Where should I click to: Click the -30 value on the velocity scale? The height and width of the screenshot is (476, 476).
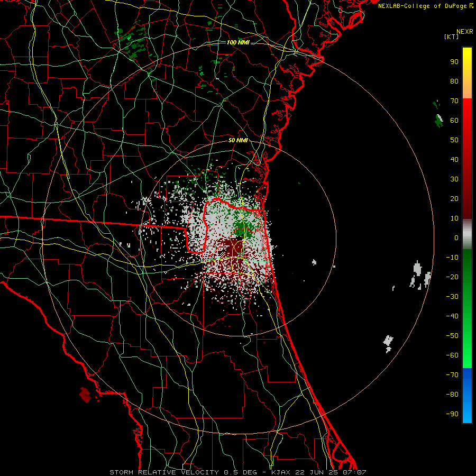(452, 297)
